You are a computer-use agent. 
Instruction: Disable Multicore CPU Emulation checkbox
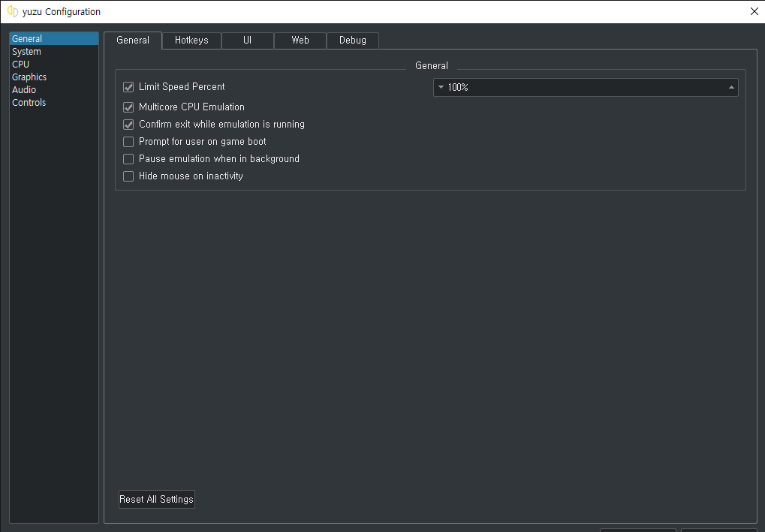[x=128, y=107]
